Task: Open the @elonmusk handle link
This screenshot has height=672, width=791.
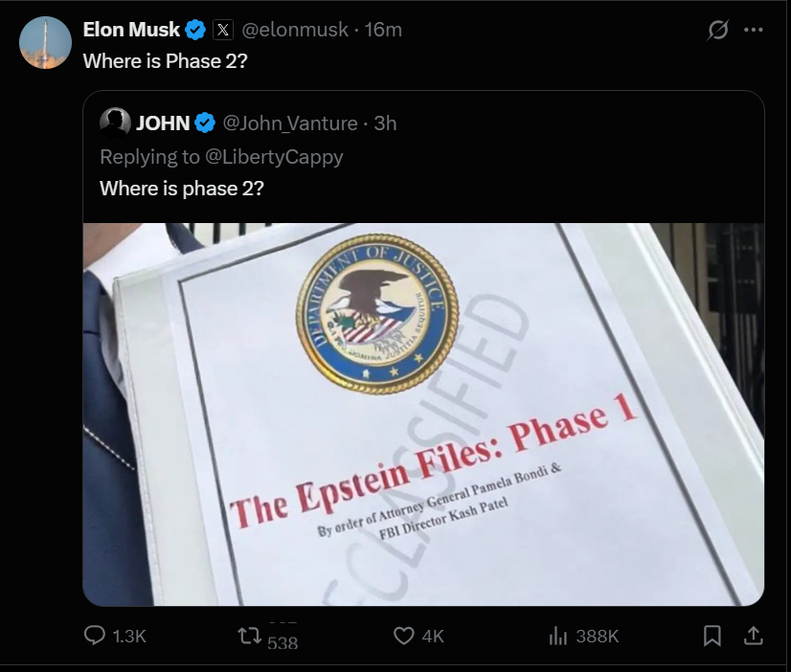Action: [295, 30]
